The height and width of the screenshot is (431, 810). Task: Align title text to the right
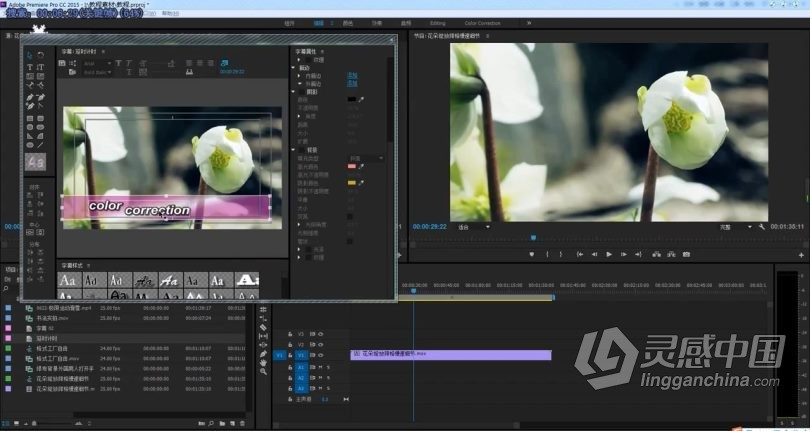pyautogui.click(x=210, y=63)
